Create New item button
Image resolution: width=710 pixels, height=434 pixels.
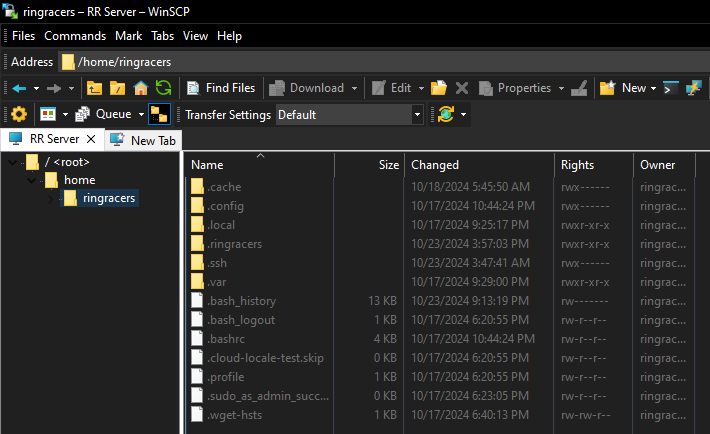pyautogui.click(x=623, y=88)
